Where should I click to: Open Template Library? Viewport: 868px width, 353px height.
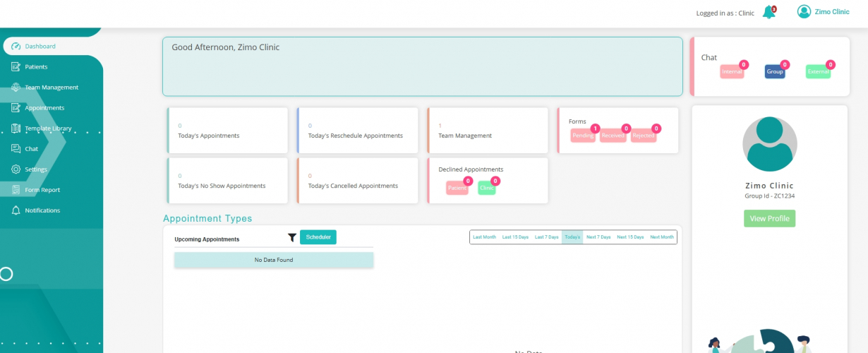(48, 128)
